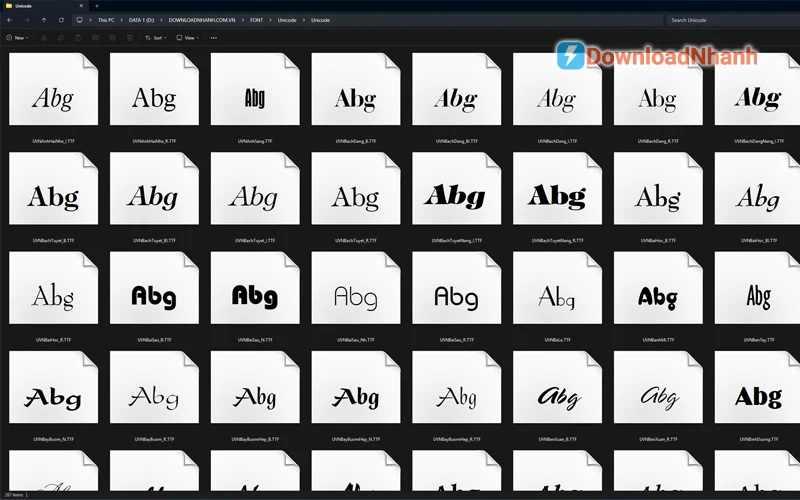This screenshot has height=500, width=800.
Task: Click the UVNBayBuom_R.TTF file name
Action: click(x=154, y=439)
